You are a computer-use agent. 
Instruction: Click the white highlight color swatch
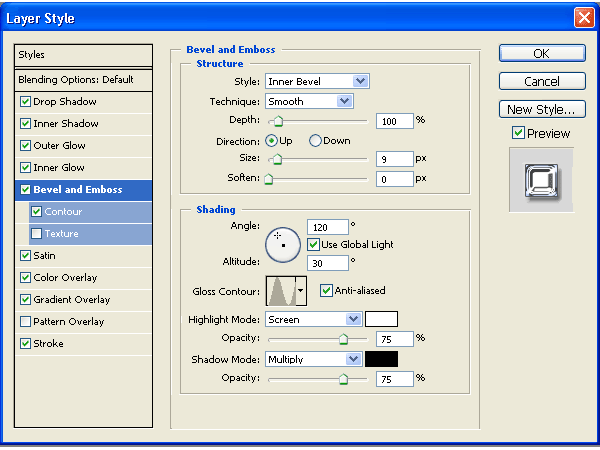[x=381, y=319]
